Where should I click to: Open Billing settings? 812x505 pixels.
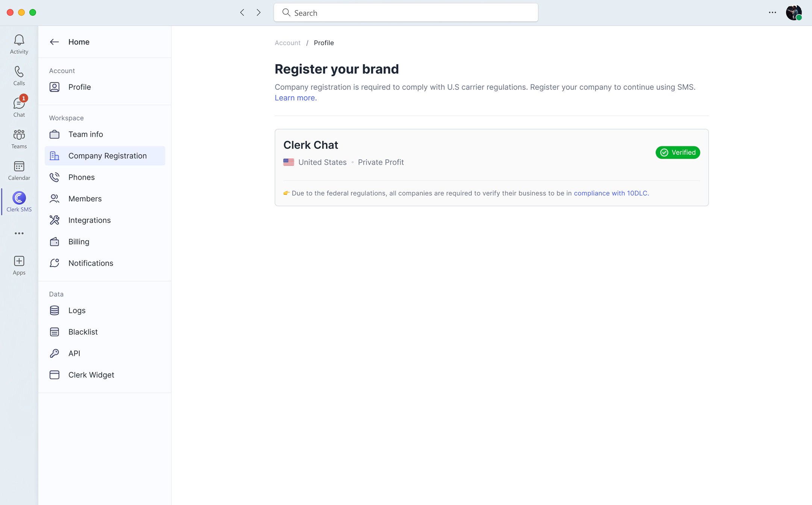[x=105, y=242]
